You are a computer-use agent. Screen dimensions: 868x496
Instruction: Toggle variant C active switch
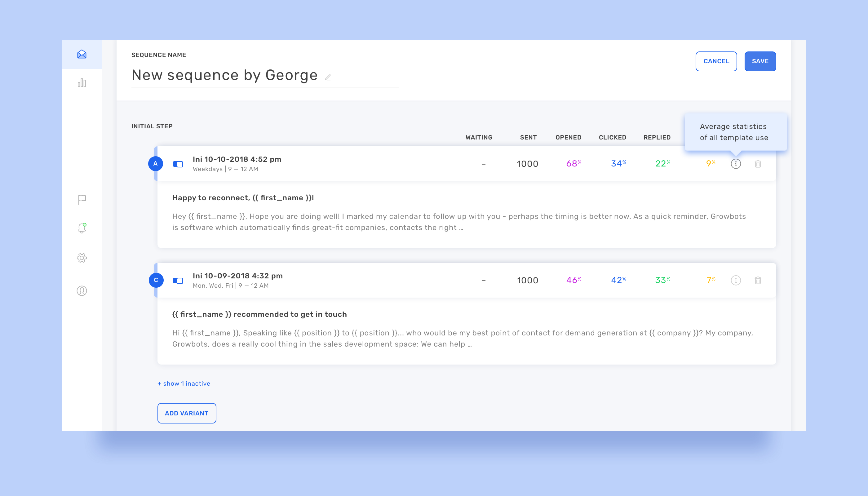pos(178,281)
